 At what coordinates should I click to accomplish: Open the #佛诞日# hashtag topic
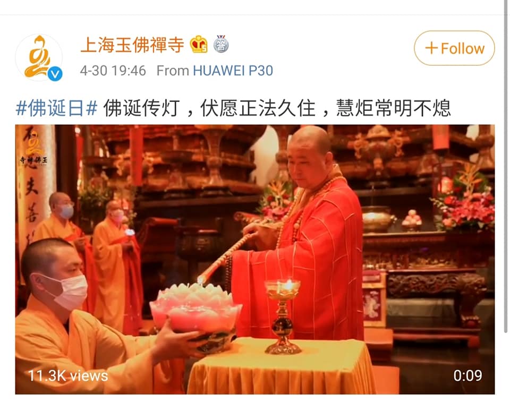click(57, 108)
